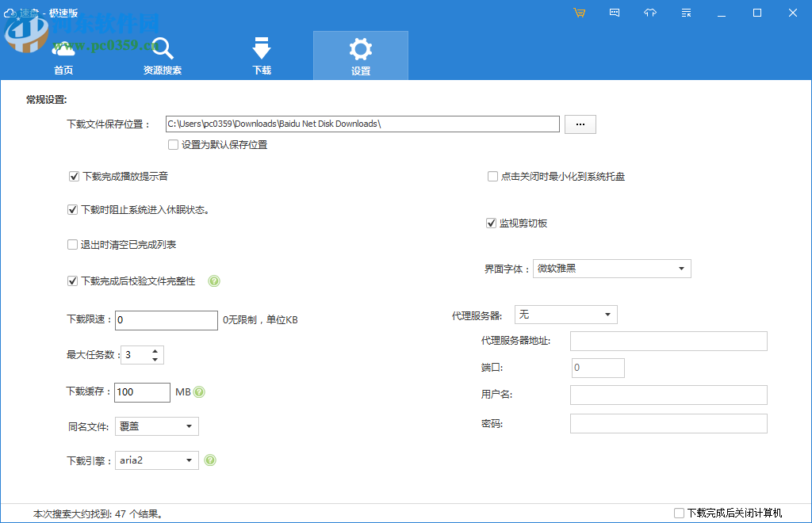Viewport: 812px width, 523px height.
Task: Enable 设置为默认保存位置 checkbox
Action: tap(174, 145)
